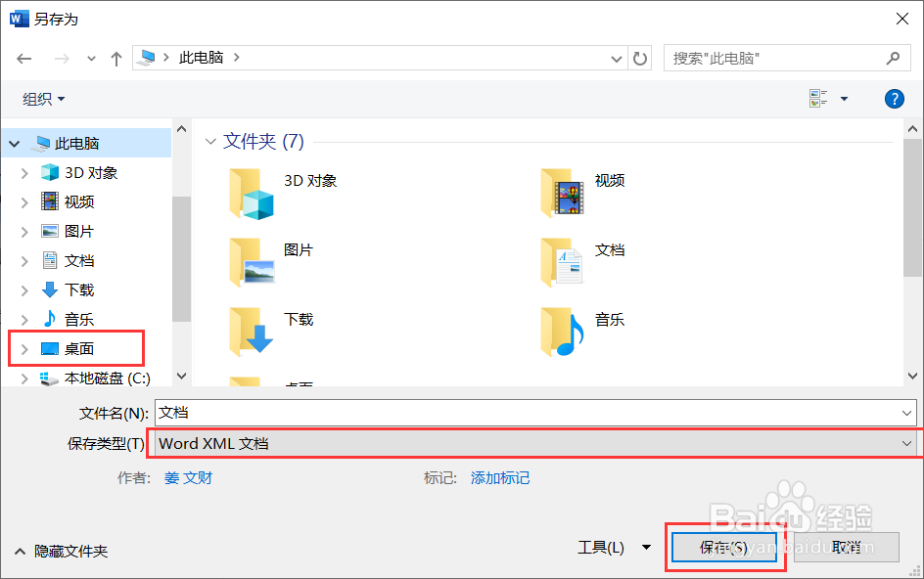Image resolution: width=924 pixels, height=579 pixels.
Task: Click inside the 文件名 input field
Action: coord(392,412)
